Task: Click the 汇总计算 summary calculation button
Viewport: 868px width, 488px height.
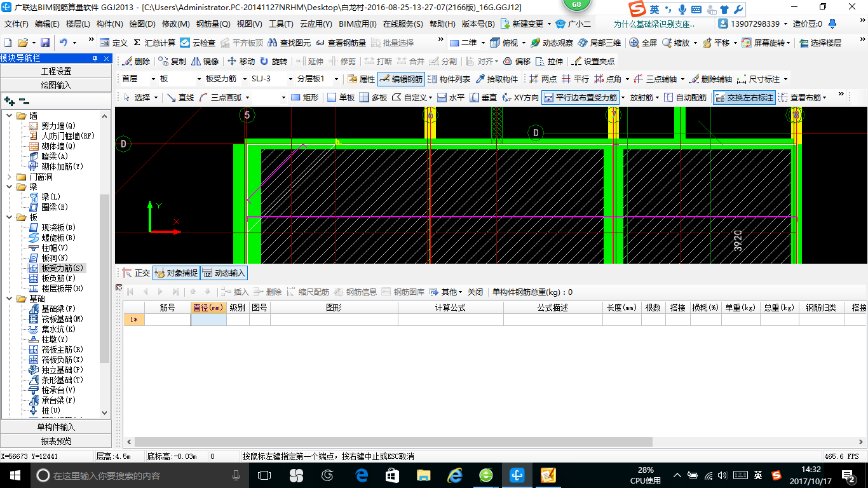Action: pyautogui.click(x=154, y=43)
